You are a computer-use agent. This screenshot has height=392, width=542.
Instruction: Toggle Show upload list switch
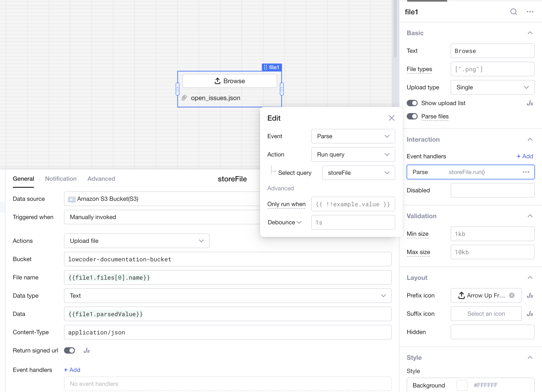412,103
